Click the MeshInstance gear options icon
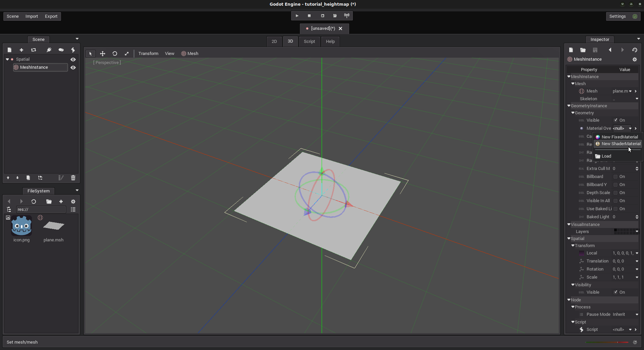 point(635,59)
